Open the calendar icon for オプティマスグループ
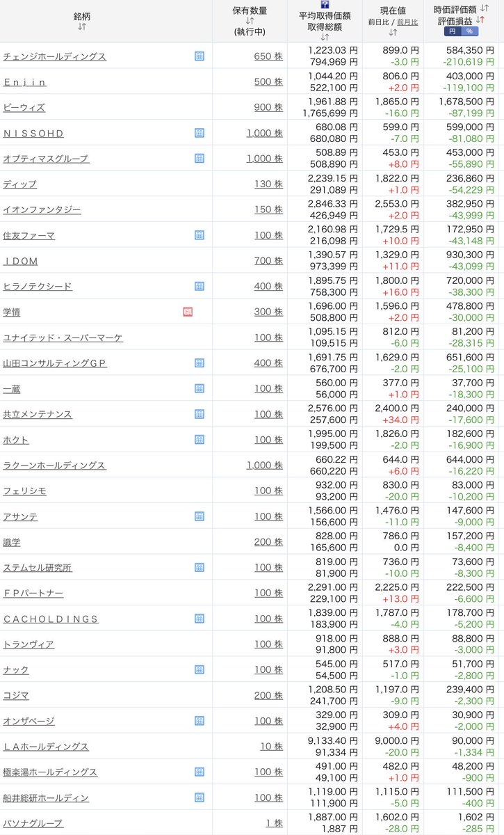This screenshot has height=835, width=504. [x=199, y=159]
